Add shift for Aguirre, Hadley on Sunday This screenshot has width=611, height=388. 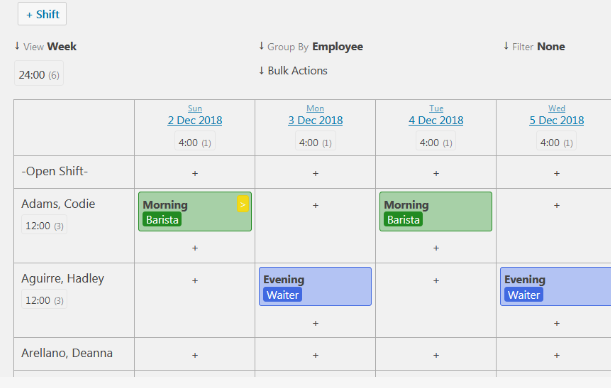pos(195,280)
